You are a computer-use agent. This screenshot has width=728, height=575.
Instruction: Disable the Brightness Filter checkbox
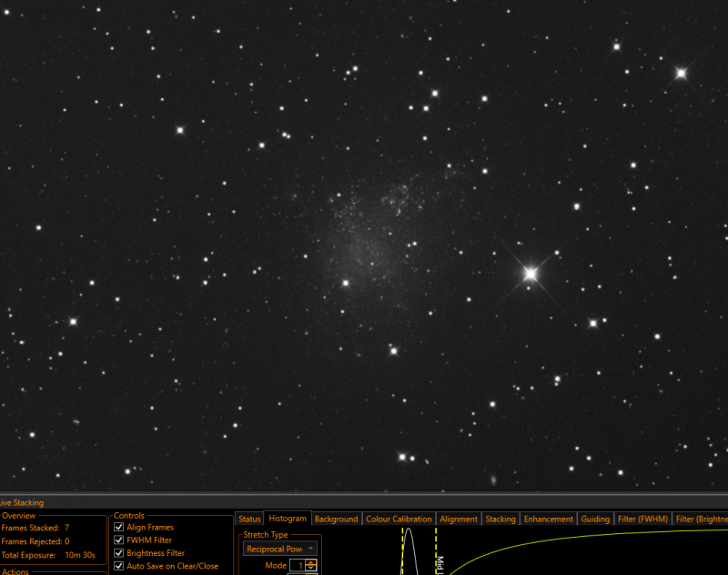[x=118, y=553]
